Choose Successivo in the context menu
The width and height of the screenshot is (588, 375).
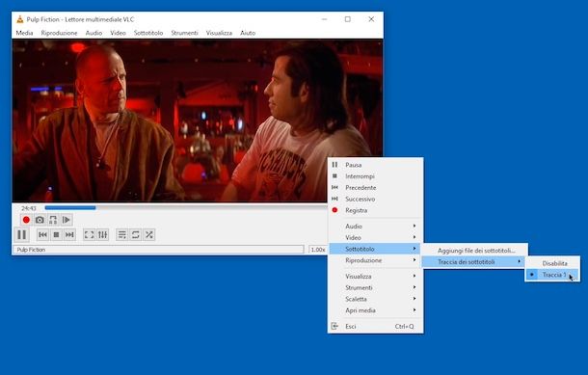click(x=375, y=200)
